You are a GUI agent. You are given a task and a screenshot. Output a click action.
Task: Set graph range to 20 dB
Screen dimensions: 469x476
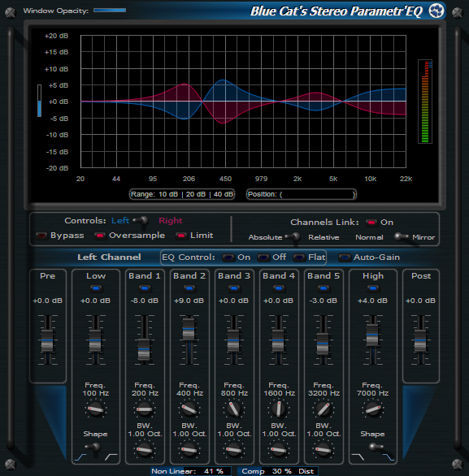coord(196,194)
